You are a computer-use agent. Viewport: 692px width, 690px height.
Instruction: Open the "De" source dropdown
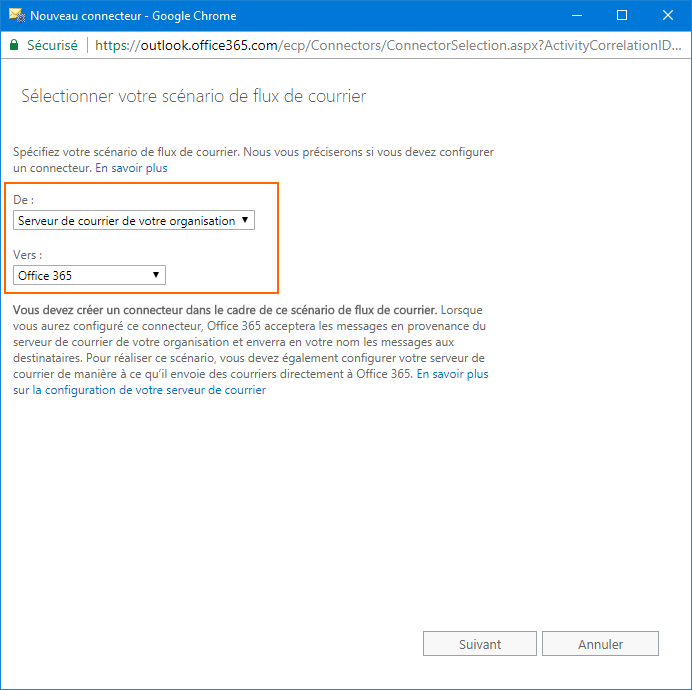[134, 220]
